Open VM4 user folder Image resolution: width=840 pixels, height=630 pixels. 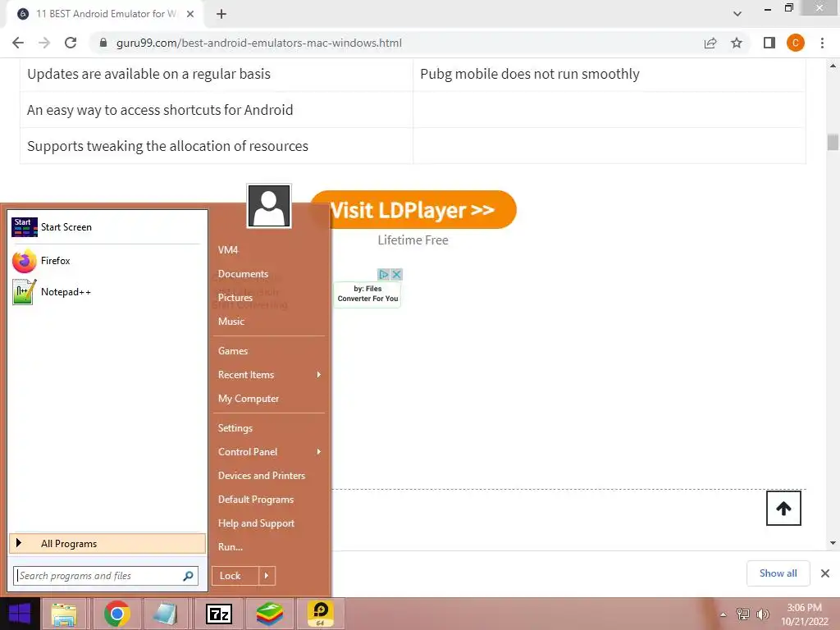point(228,250)
